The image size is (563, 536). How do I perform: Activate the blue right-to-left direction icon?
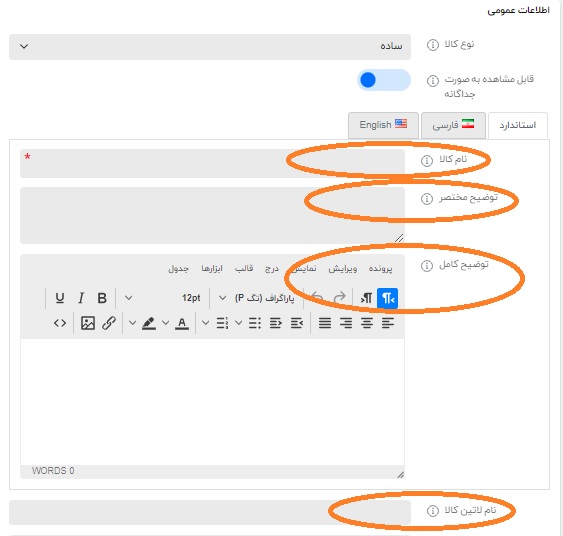pos(387,298)
